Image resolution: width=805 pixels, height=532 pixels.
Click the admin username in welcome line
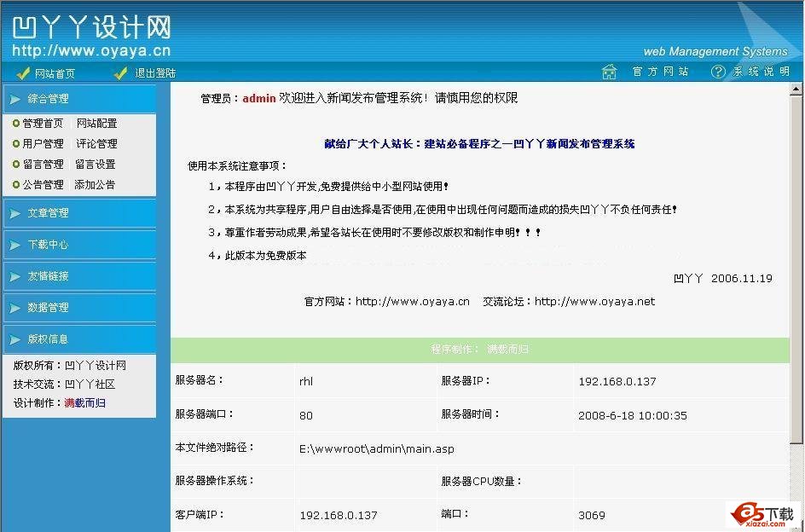pyautogui.click(x=259, y=98)
